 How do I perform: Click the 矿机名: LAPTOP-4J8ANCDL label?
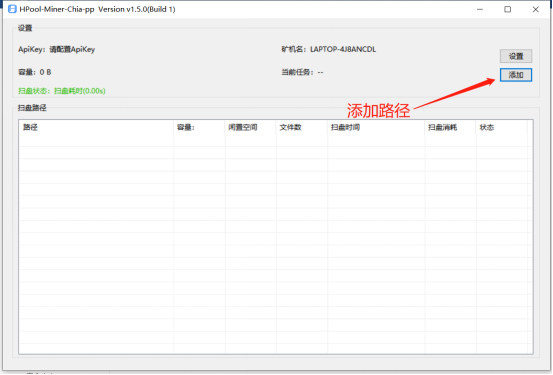[328, 49]
